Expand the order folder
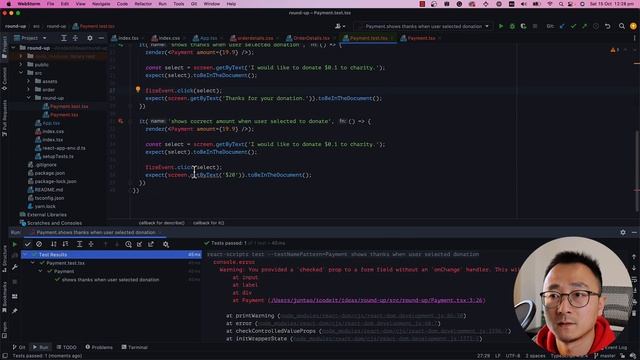Image resolution: width=640 pixels, height=360 pixels. point(29,90)
